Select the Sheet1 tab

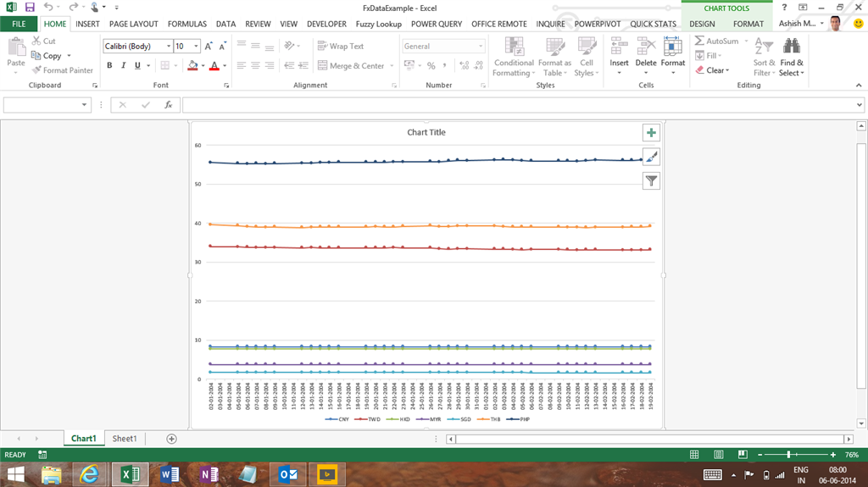point(125,439)
